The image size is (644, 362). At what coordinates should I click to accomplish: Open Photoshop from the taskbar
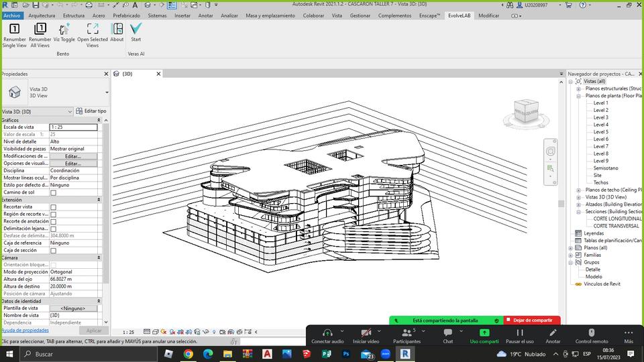coord(346,354)
